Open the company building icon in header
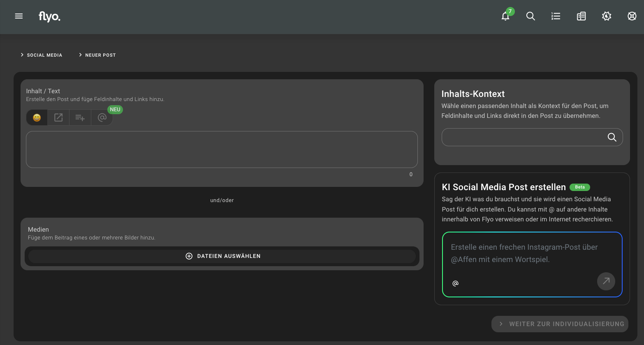Image resolution: width=644 pixels, height=345 pixels. [581, 16]
